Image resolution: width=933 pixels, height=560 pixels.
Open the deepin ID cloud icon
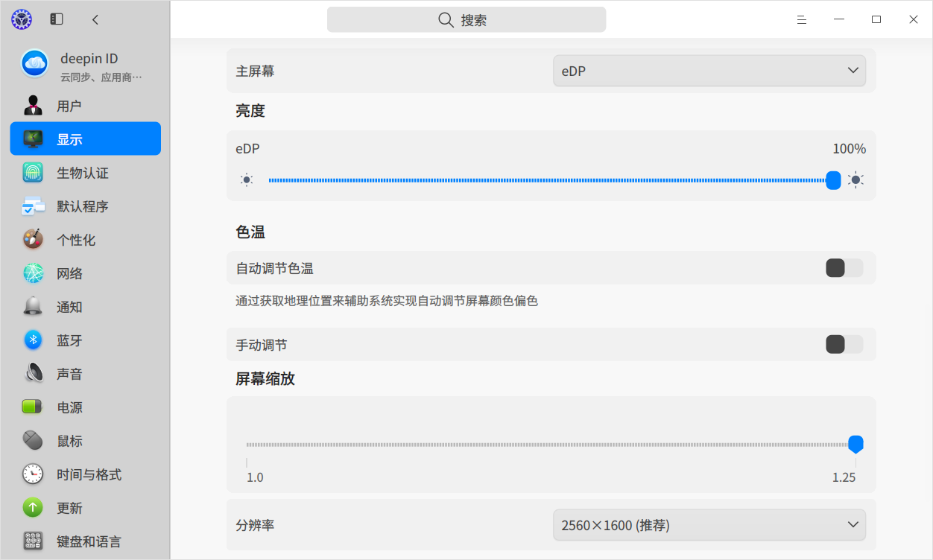tap(35, 63)
